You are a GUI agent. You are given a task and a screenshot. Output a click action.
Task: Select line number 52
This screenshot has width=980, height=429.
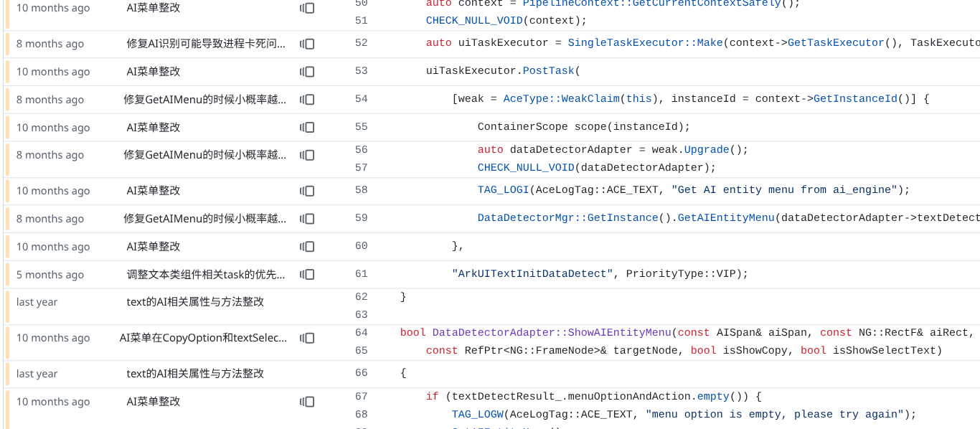[362, 43]
